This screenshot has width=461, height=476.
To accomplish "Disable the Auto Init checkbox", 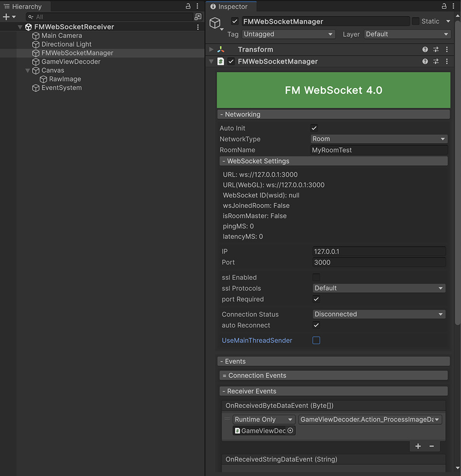I will tap(314, 128).
